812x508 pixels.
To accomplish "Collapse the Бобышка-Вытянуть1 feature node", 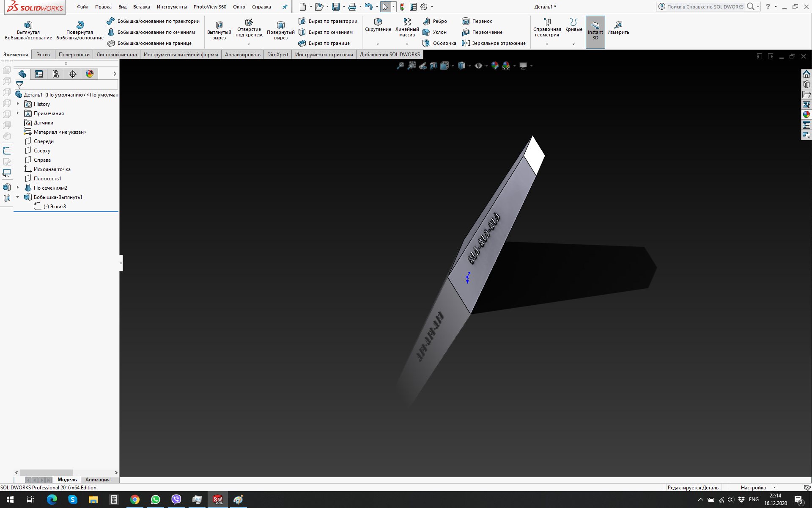I will pyautogui.click(x=18, y=197).
